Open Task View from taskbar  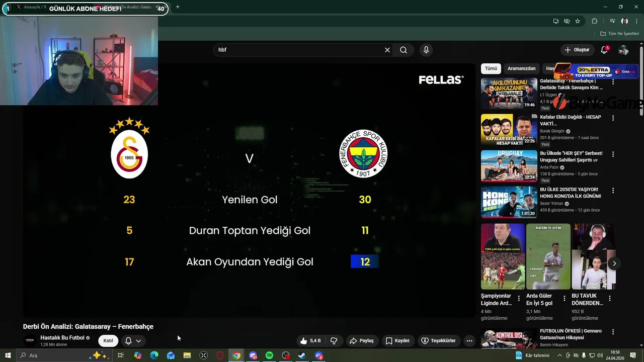point(121,355)
